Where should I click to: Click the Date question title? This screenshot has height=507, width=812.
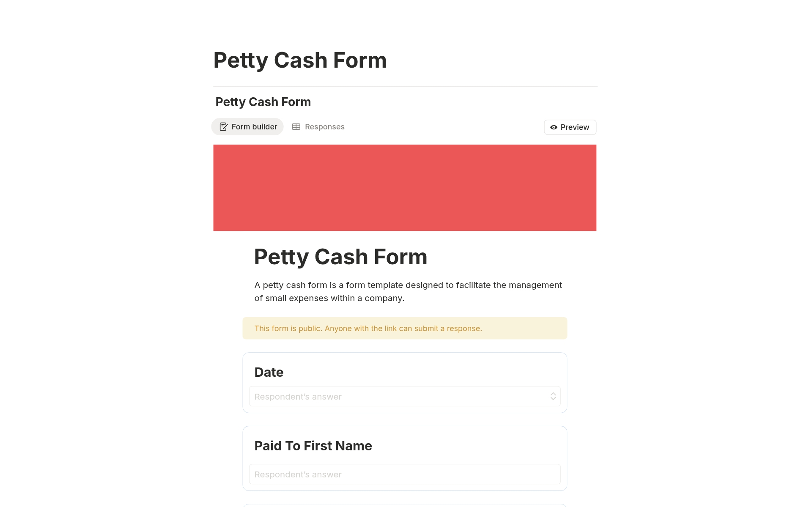269,372
